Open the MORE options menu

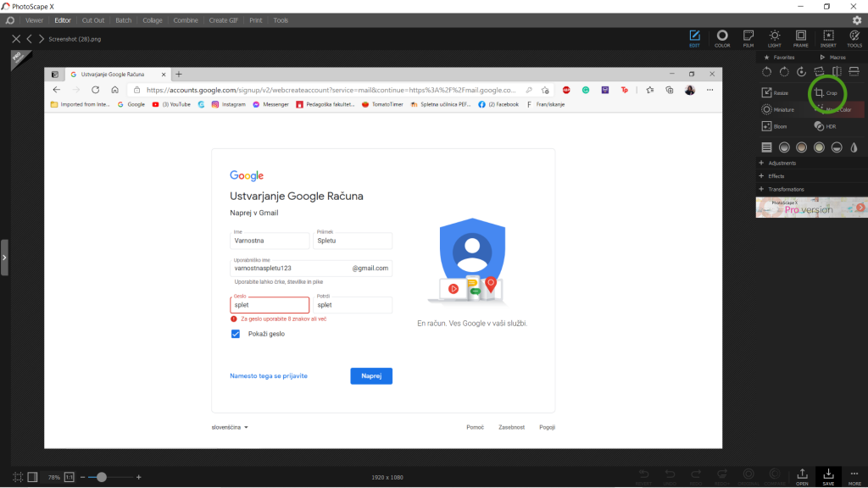(854, 477)
